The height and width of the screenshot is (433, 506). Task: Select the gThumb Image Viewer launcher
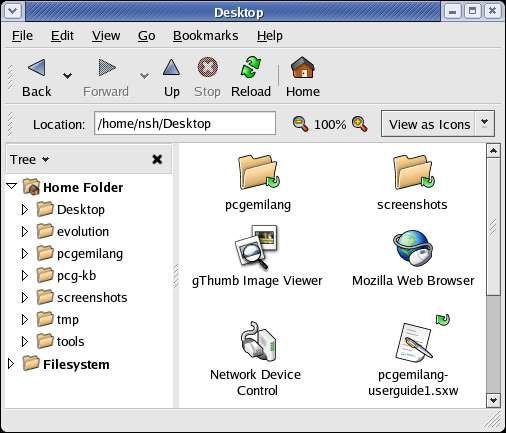[257, 257]
